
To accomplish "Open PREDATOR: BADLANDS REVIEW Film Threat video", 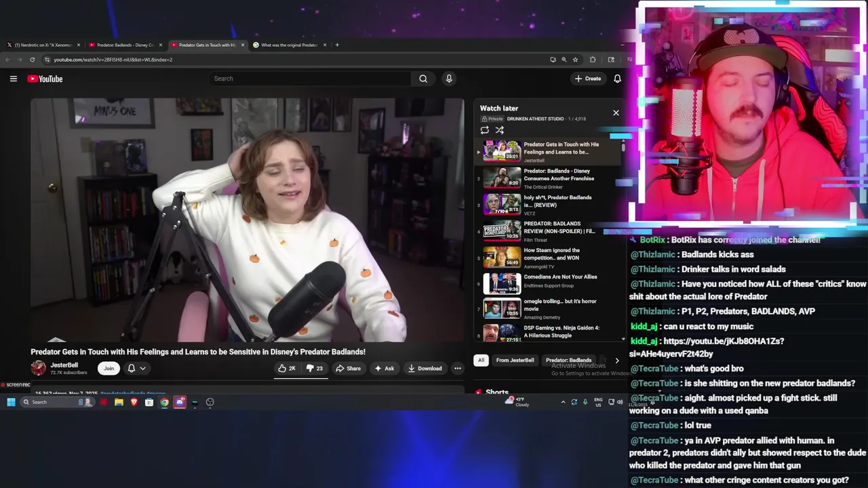I will click(x=548, y=231).
